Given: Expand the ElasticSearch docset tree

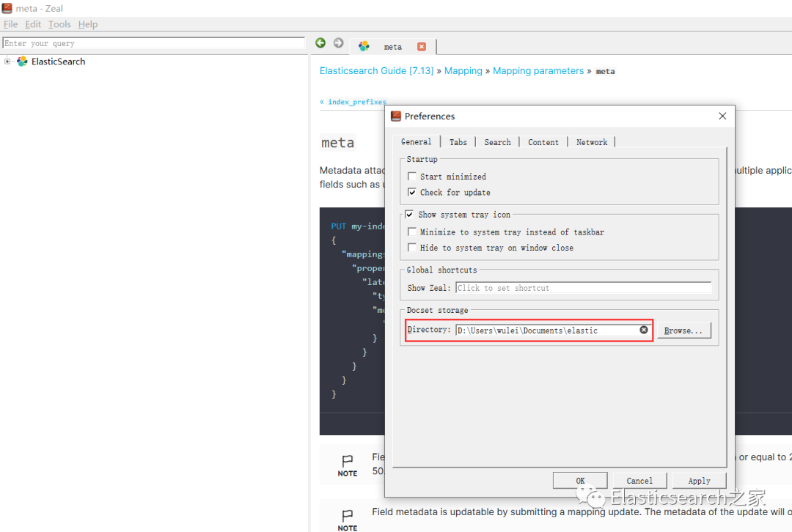Looking at the screenshot, I should pos(7,62).
